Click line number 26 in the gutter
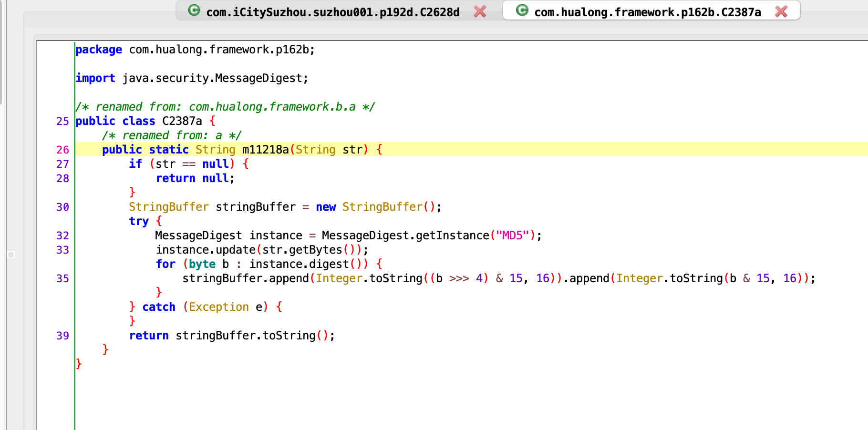Viewport: 868px width, 430px height. pyautogui.click(x=62, y=150)
